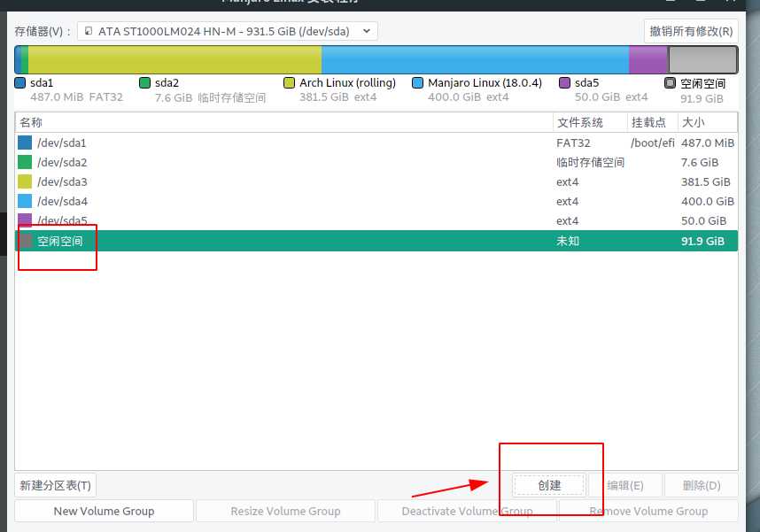Select the sda1 segment in partition bar
760x532 pixels.
(18, 59)
